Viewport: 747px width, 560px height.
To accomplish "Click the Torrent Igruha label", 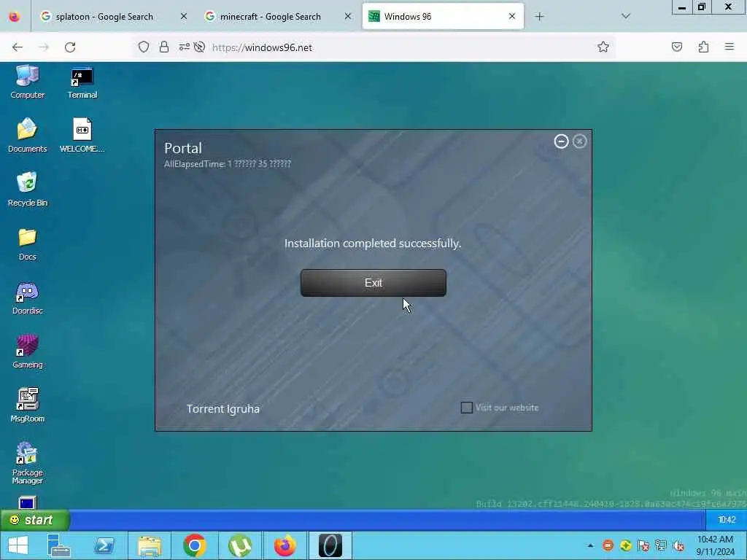I will pyautogui.click(x=223, y=409).
